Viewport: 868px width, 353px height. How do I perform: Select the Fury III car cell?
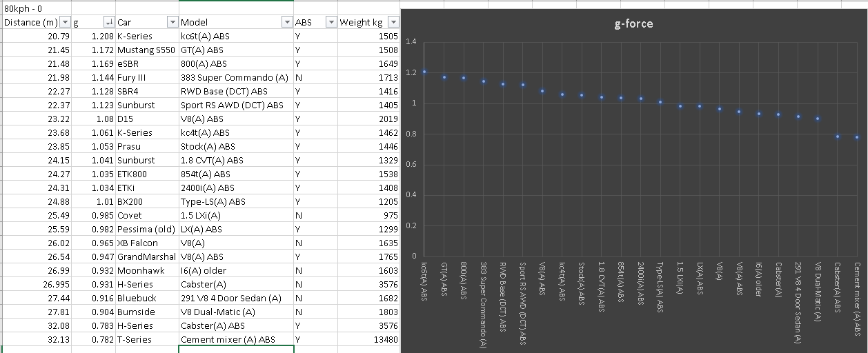[x=147, y=77]
